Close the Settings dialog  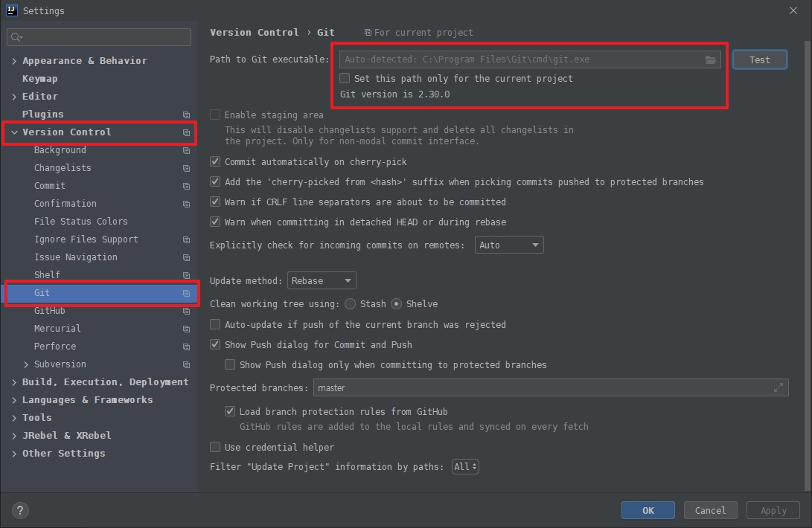[793, 11]
